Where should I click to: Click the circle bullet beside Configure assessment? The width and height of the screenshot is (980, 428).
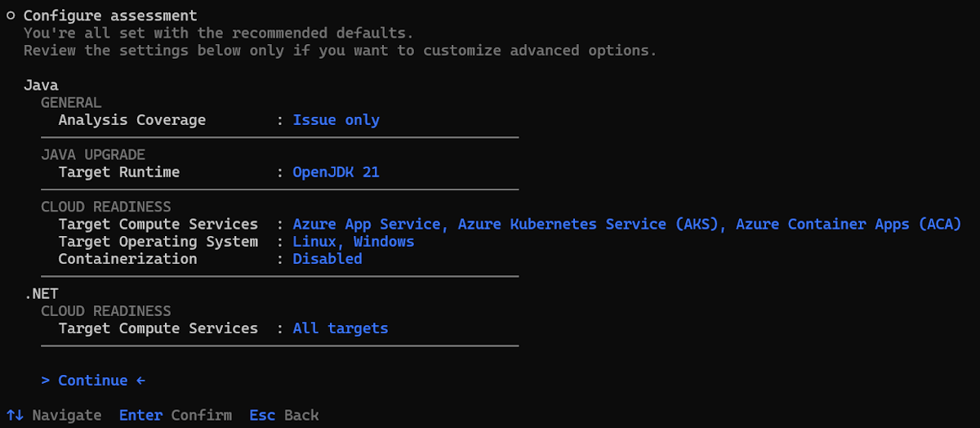click(x=11, y=16)
